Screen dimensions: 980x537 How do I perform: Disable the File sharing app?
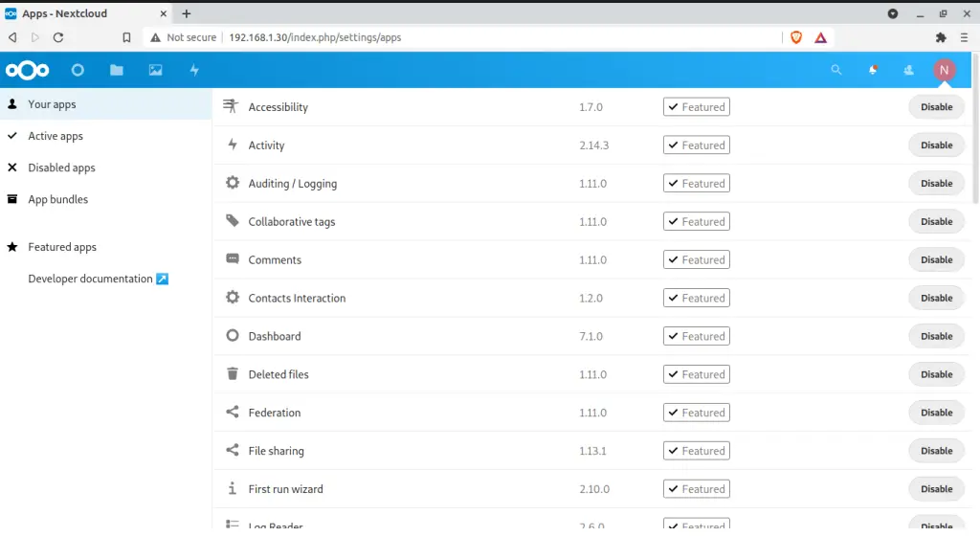tap(936, 451)
